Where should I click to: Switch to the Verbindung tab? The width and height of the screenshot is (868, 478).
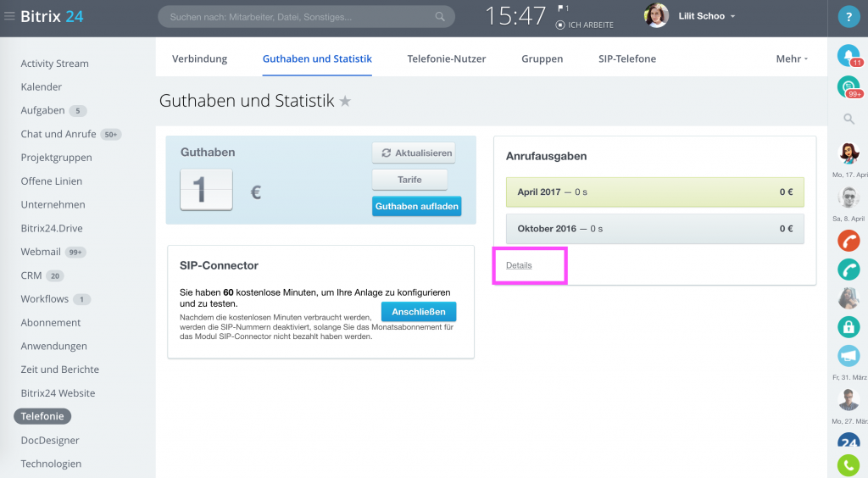199,58
